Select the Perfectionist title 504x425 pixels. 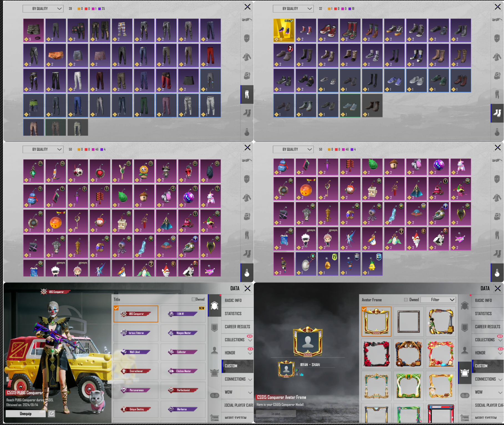click(x=183, y=390)
